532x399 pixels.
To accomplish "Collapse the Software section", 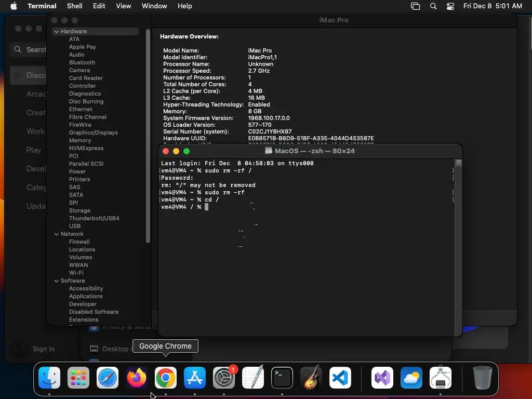I will tap(56, 281).
